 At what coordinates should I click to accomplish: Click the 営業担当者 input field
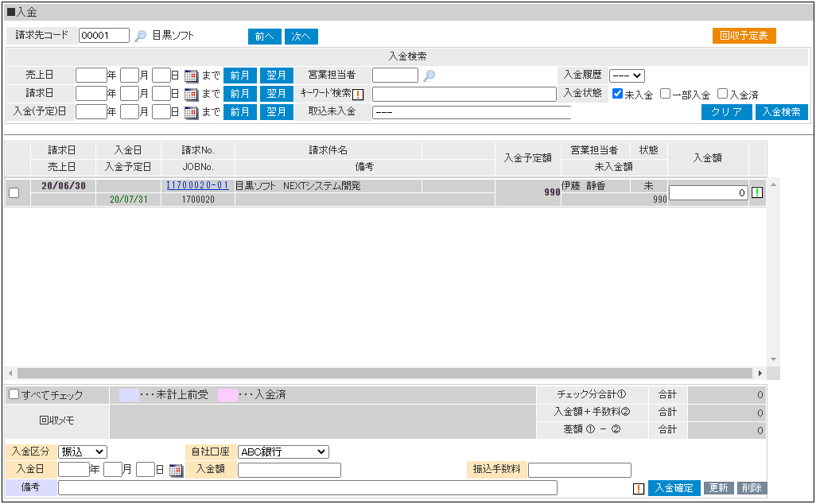click(395, 76)
